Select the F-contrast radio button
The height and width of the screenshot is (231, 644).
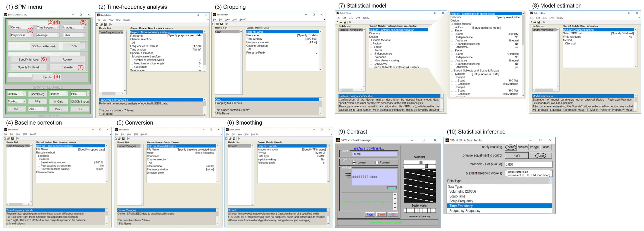tap(377, 163)
